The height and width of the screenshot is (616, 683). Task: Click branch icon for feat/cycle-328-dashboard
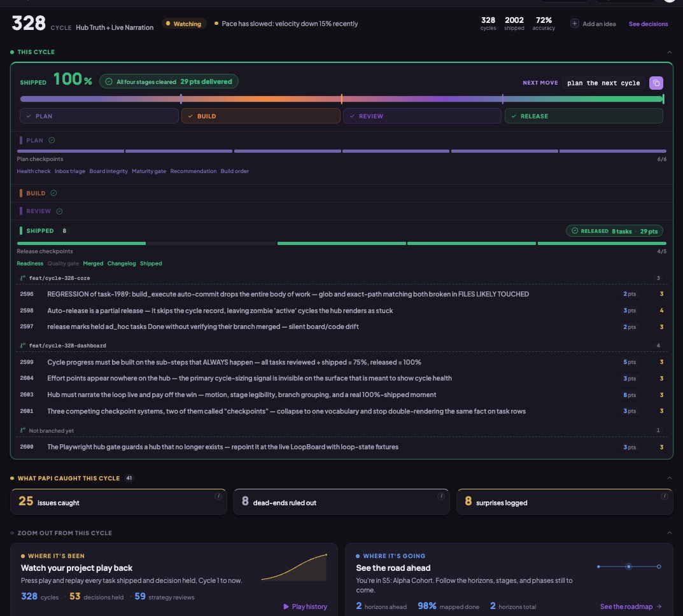23,345
